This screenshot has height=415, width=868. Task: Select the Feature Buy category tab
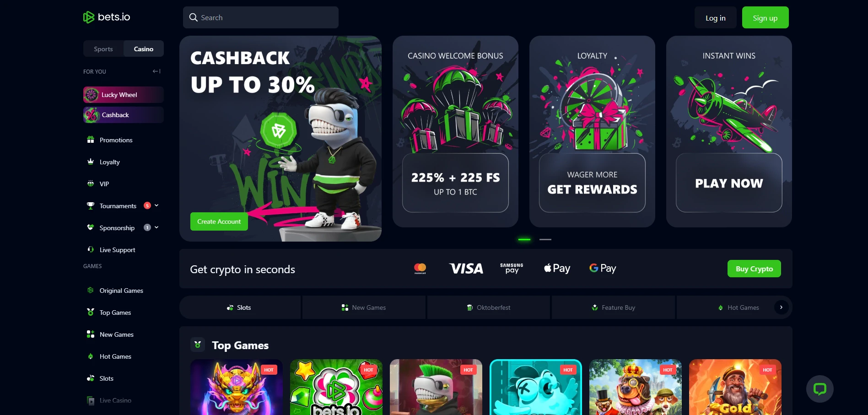tap(613, 307)
